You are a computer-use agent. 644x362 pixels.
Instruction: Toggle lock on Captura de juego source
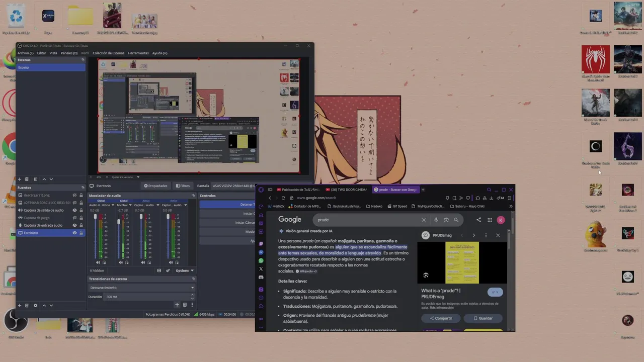pyautogui.click(x=81, y=218)
